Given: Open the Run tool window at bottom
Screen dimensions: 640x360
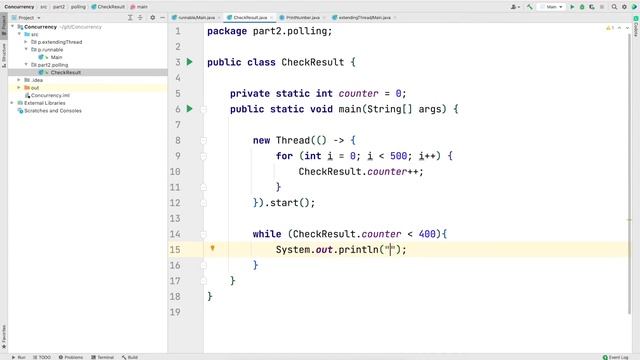Looking at the screenshot, I should pyautogui.click(x=18, y=357).
